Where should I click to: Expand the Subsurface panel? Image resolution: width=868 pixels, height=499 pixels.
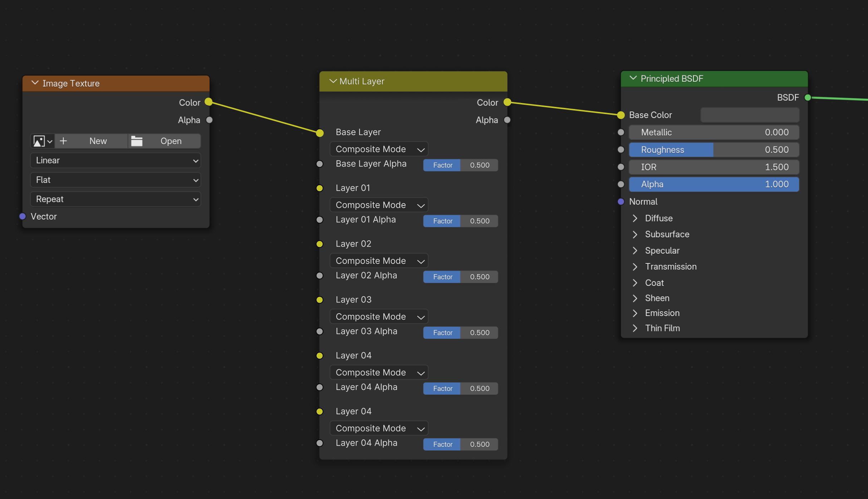point(635,234)
